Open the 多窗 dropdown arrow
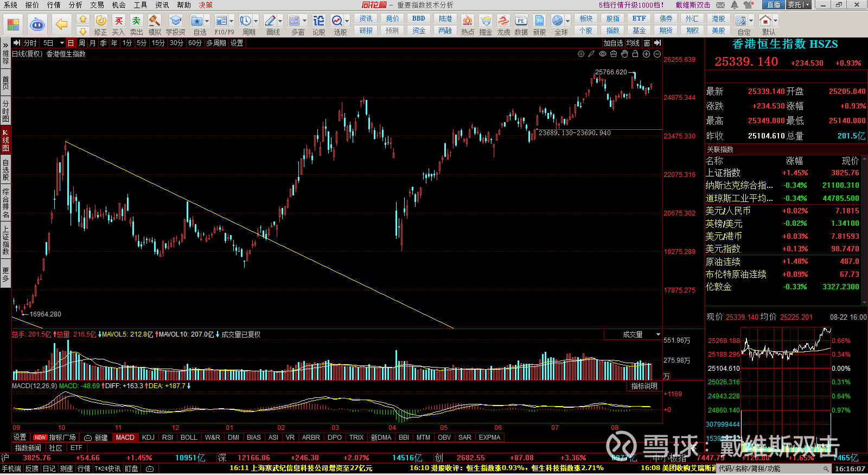The image size is (868, 475). tap(304, 21)
